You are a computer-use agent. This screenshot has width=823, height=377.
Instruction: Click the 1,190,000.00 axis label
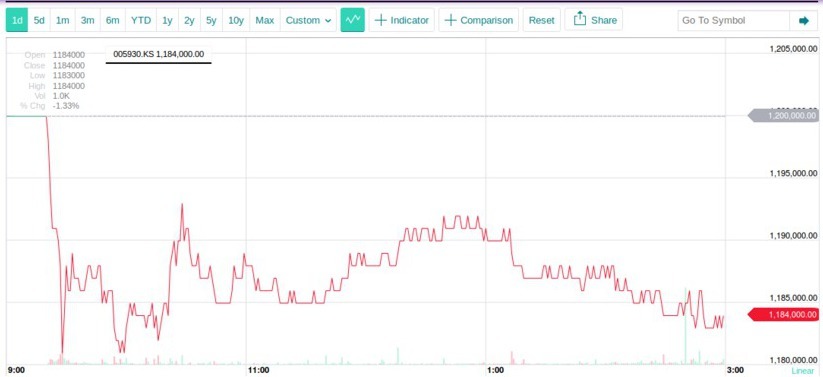[x=793, y=236]
